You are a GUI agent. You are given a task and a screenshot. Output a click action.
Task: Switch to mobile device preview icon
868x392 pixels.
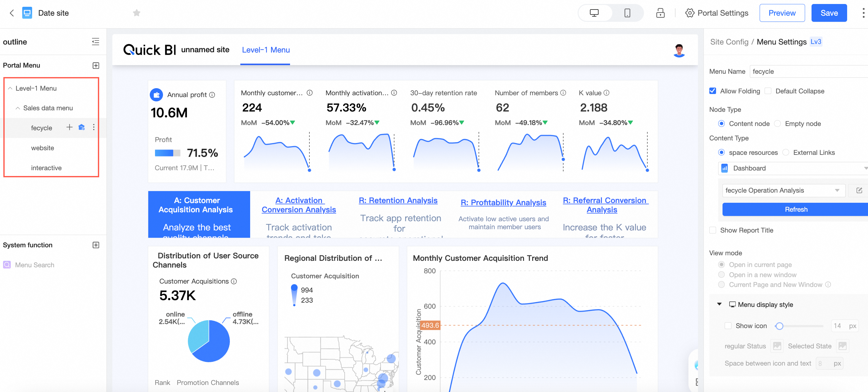tap(627, 13)
